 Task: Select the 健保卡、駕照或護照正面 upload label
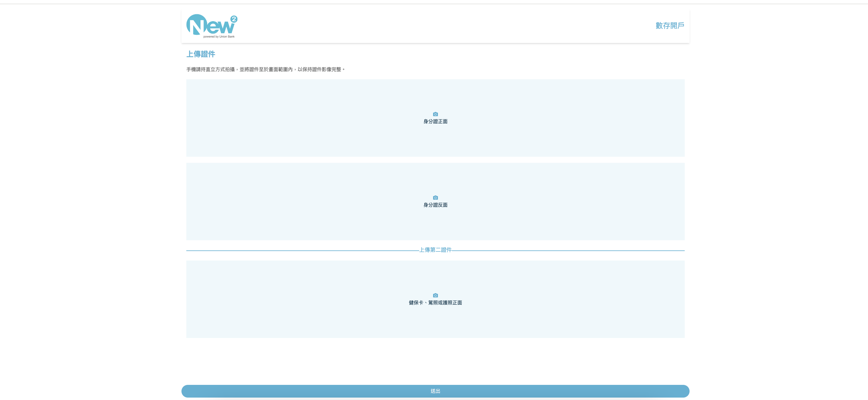click(435, 303)
